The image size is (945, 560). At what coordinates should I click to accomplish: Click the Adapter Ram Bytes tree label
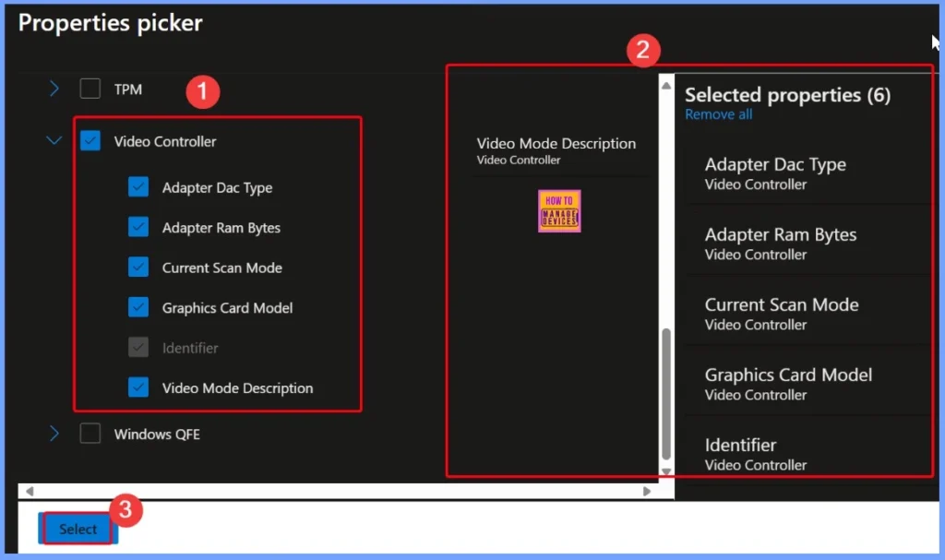pos(221,228)
